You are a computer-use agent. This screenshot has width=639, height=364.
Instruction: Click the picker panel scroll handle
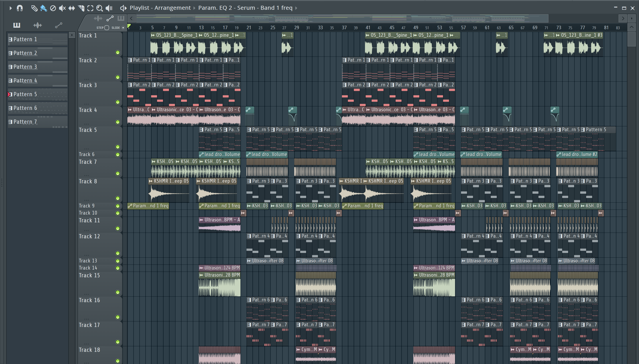[x=72, y=35]
